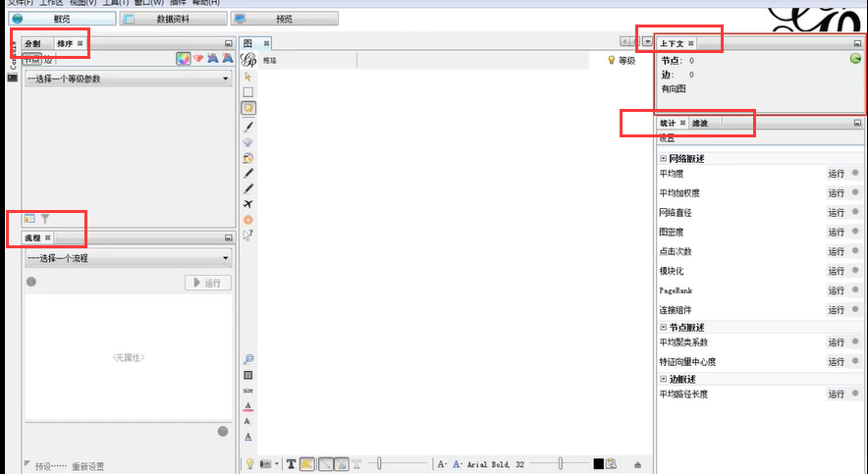Choose the diamond sizer tool
Image resolution: width=868 pixels, height=474 pixels.
coord(248,142)
